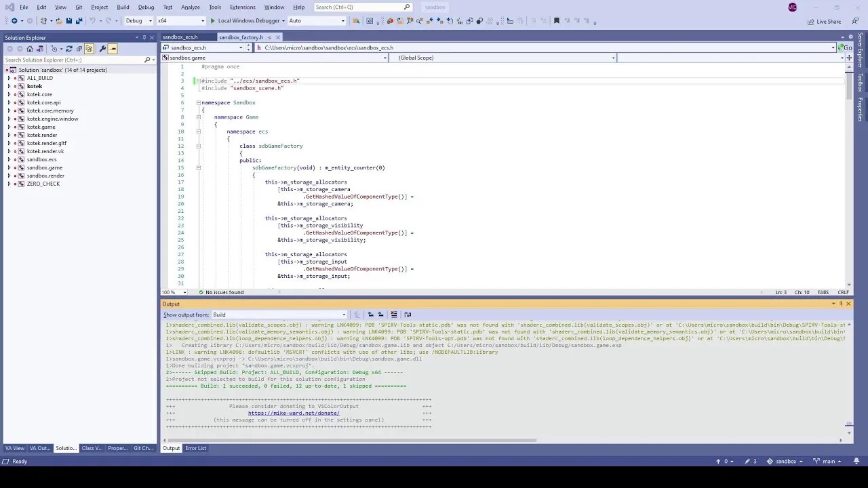This screenshot has height=488, width=868.
Task: Open the Auto dropdown in toolbar
Action: pyautogui.click(x=317, y=20)
